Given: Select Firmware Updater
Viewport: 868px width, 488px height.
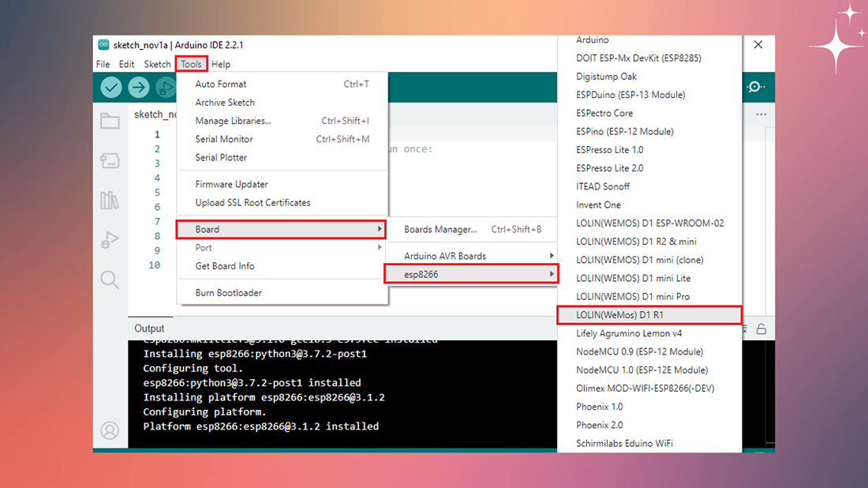Looking at the screenshot, I should 282,185.
